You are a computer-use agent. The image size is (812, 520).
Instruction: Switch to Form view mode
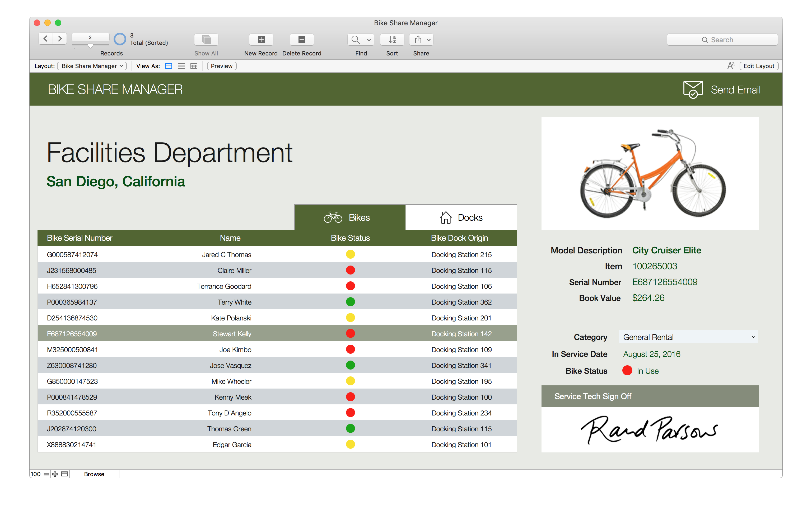168,66
